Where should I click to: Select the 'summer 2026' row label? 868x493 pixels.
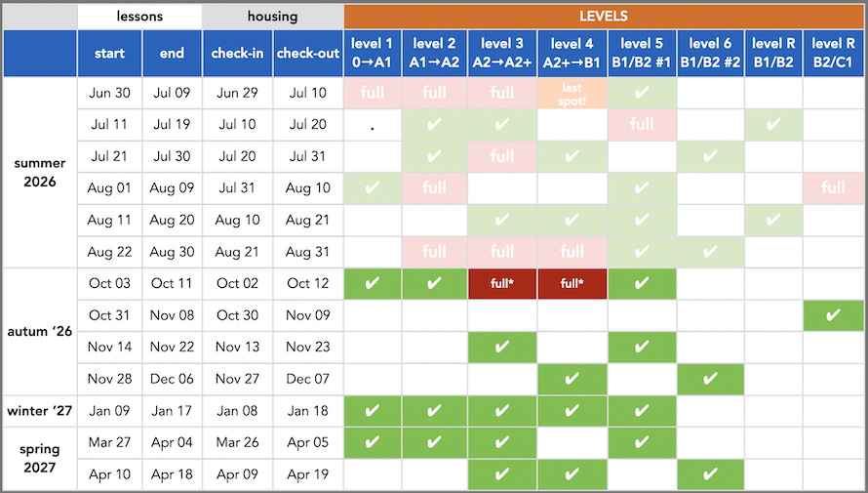[x=40, y=172]
